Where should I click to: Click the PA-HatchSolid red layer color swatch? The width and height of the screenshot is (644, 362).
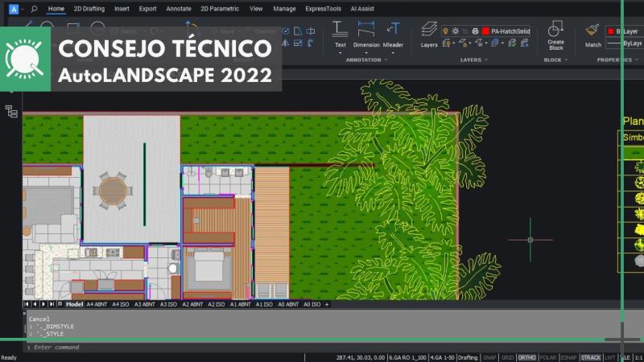(x=485, y=31)
